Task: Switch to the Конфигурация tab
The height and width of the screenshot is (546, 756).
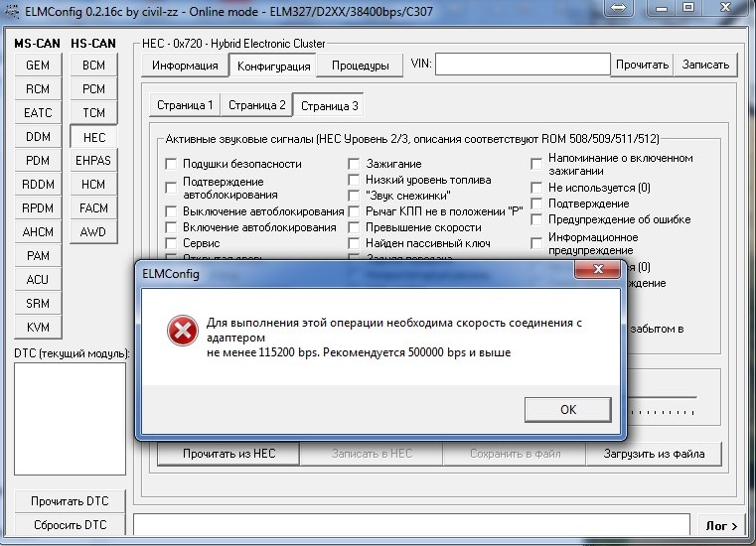Action: (x=273, y=67)
